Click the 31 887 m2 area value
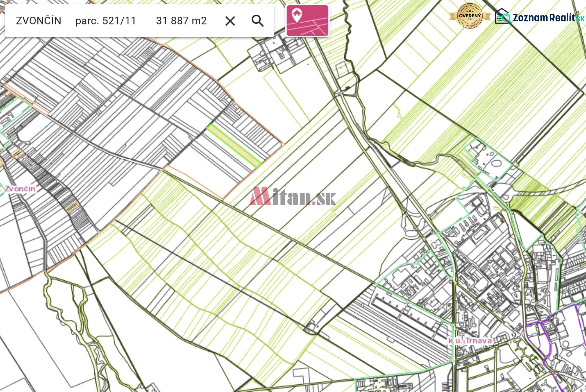This screenshot has height=392, width=586. (181, 21)
